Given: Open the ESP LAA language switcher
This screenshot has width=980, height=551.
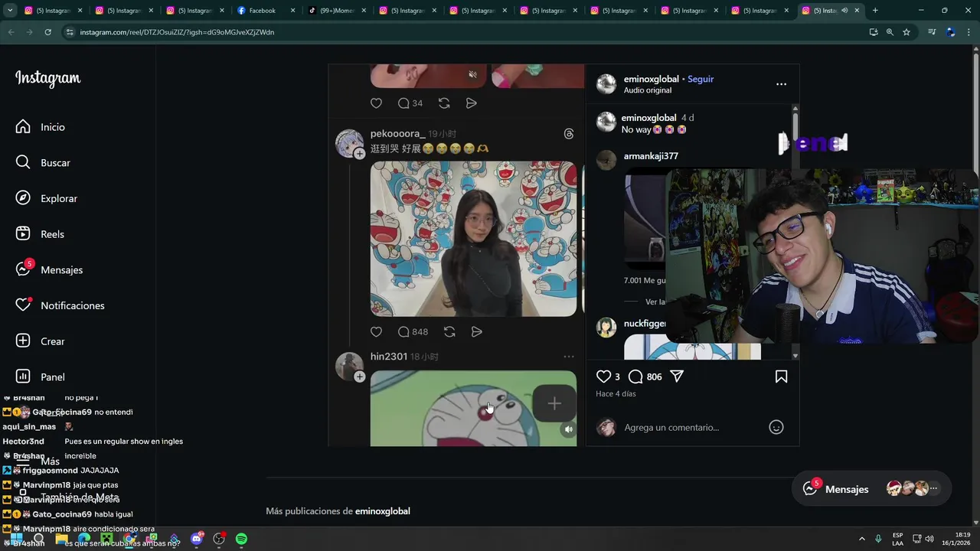Looking at the screenshot, I should click(x=897, y=539).
